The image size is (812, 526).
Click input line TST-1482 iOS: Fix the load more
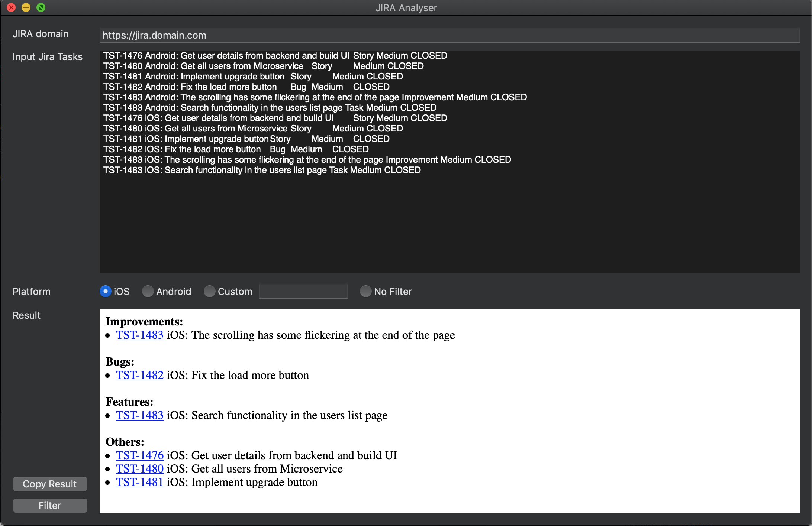click(236, 149)
